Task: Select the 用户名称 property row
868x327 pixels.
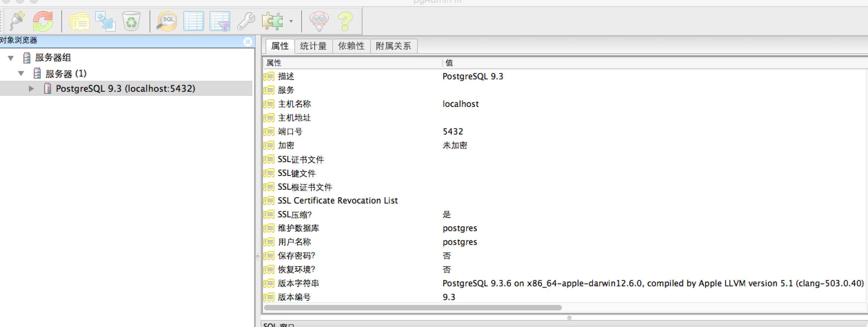Action: [x=565, y=242]
